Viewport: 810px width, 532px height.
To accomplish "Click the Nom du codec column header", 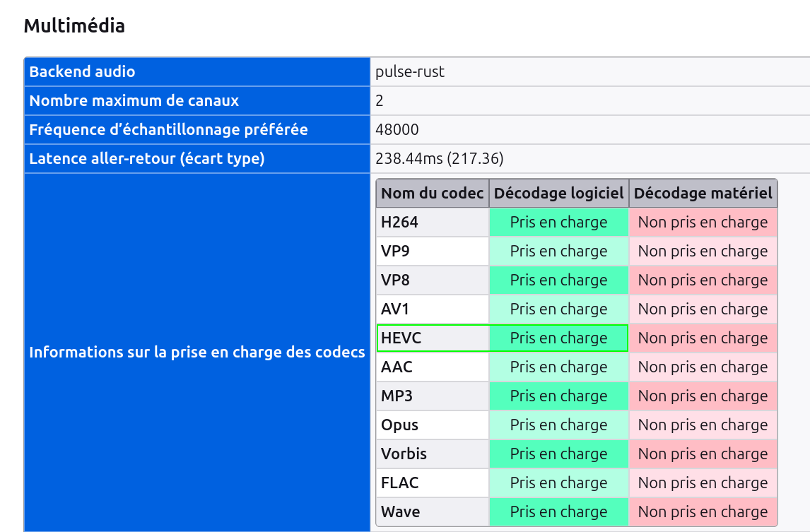I will point(433,193).
